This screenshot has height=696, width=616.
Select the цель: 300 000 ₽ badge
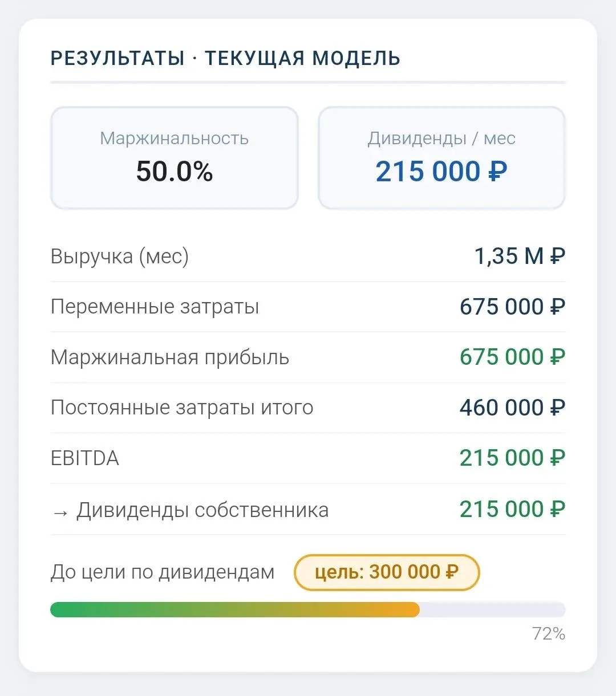(x=387, y=572)
